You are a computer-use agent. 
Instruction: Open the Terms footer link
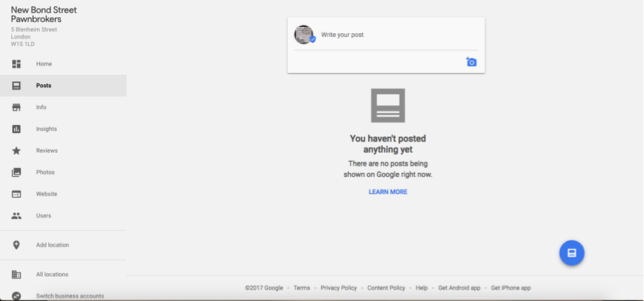(302, 288)
